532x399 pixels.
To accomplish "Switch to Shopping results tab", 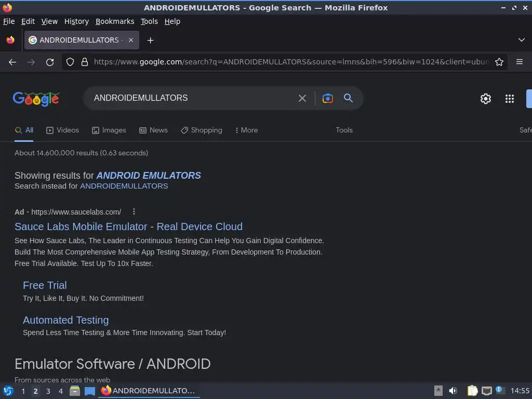I will pos(202,130).
